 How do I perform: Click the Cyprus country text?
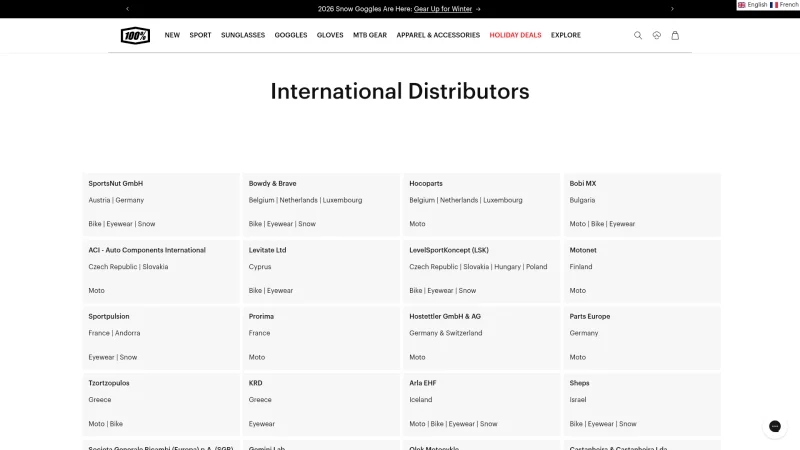pyautogui.click(x=260, y=266)
